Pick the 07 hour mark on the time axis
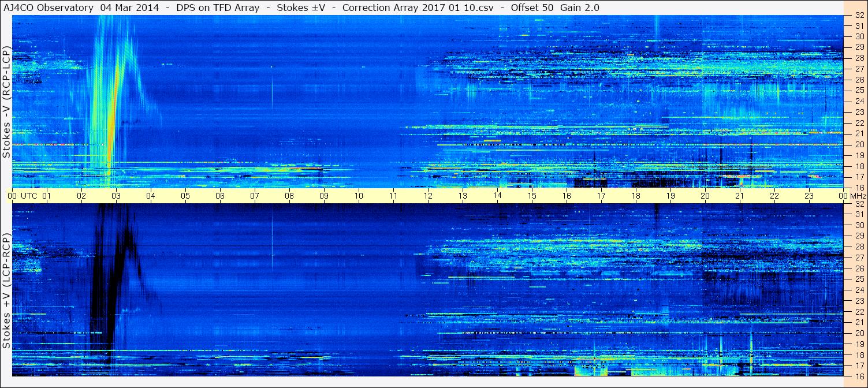The width and height of the screenshot is (868, 388). click(x=255, y=196)
